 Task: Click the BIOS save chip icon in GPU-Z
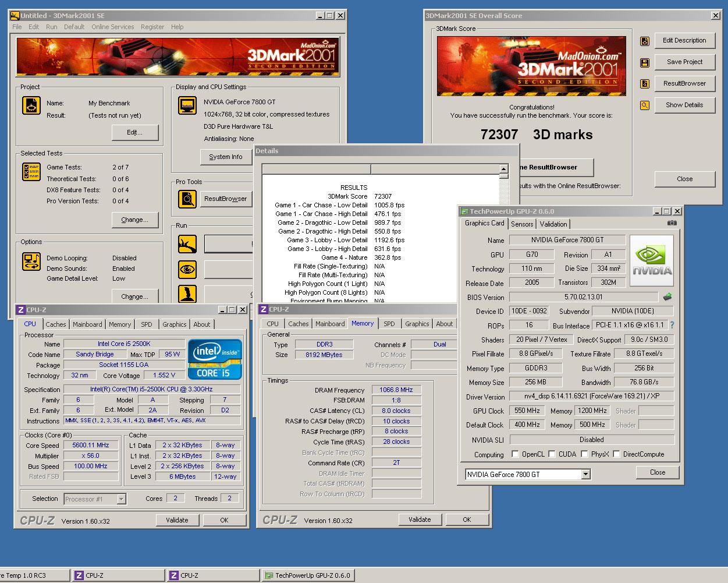[667, 296]
